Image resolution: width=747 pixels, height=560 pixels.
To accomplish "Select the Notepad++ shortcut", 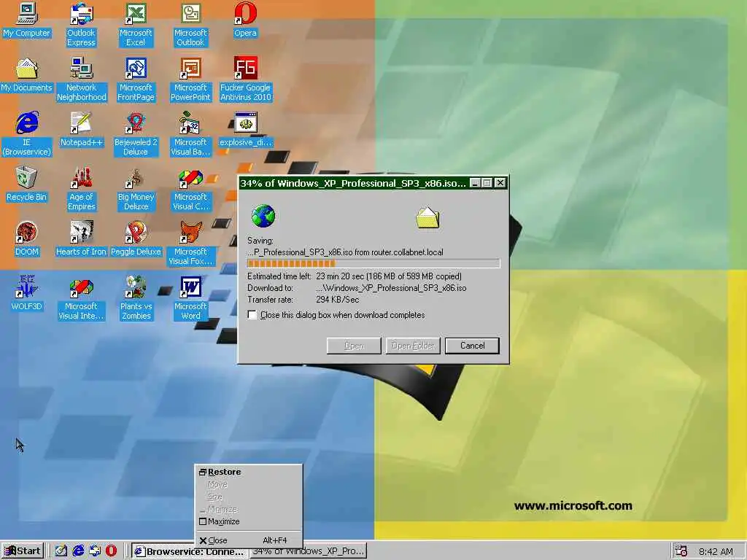I will [81, 130].
